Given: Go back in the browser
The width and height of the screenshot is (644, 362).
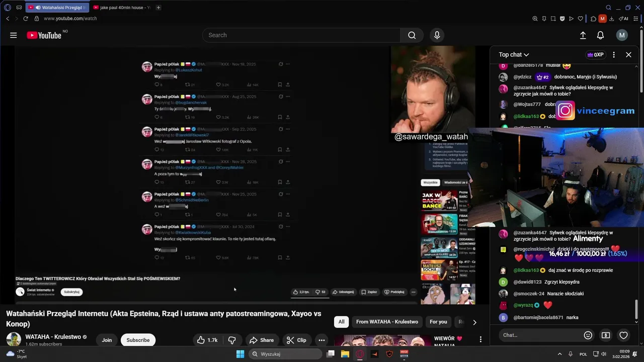Looking at the screenshot, I should tap(8, 19).
